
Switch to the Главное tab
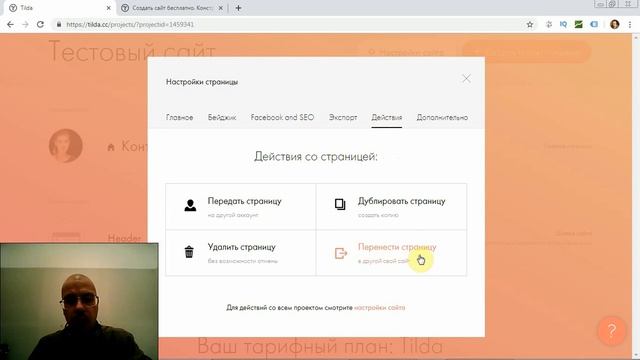[180, 118]
